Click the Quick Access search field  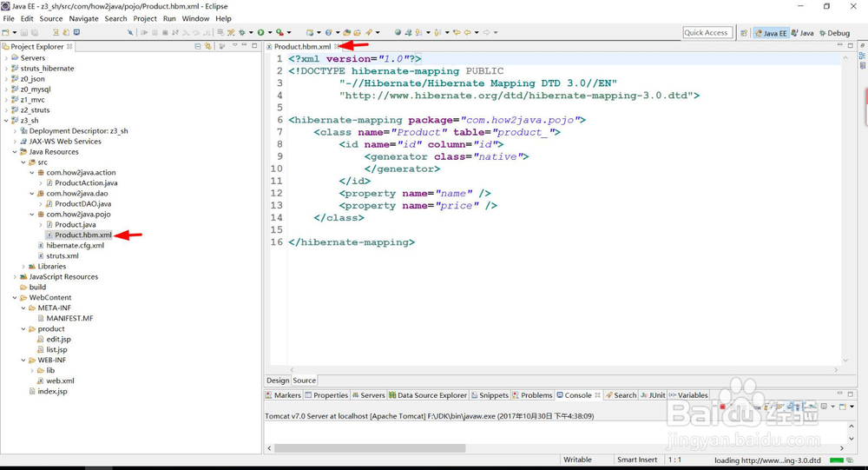click(707, 33)
